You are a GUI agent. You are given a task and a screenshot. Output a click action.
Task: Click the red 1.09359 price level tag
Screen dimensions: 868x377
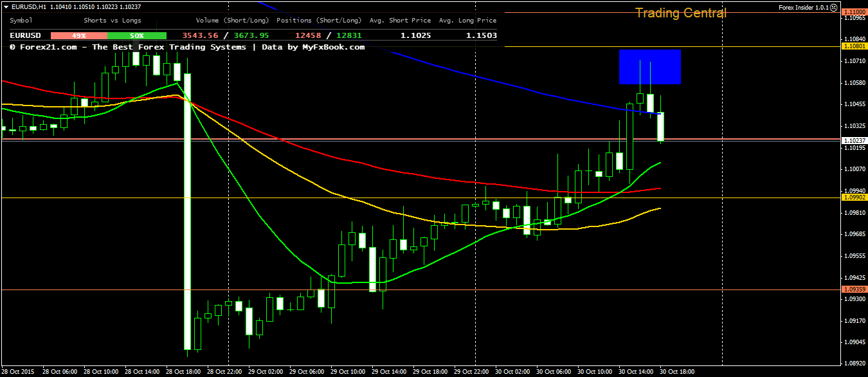pyautogui.click(x=854, y=290)
